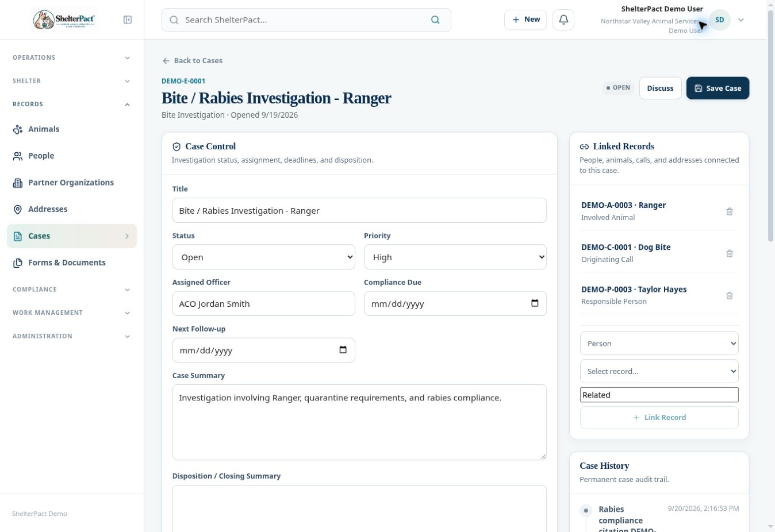Open linked record DEMO-C-0001 Dog Bite
Image resolution: width=775 pixels, height=532 pixels.
(x=626, y=247)
